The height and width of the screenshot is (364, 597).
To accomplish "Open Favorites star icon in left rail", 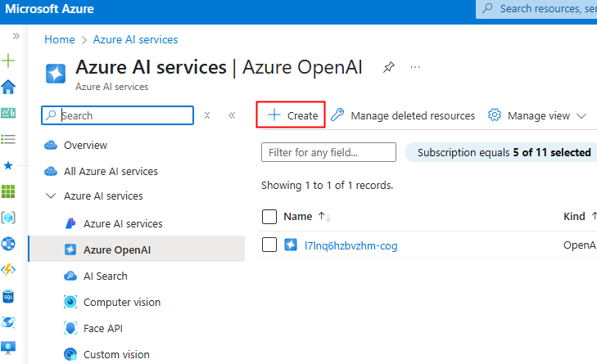I will tap(8, 165).
